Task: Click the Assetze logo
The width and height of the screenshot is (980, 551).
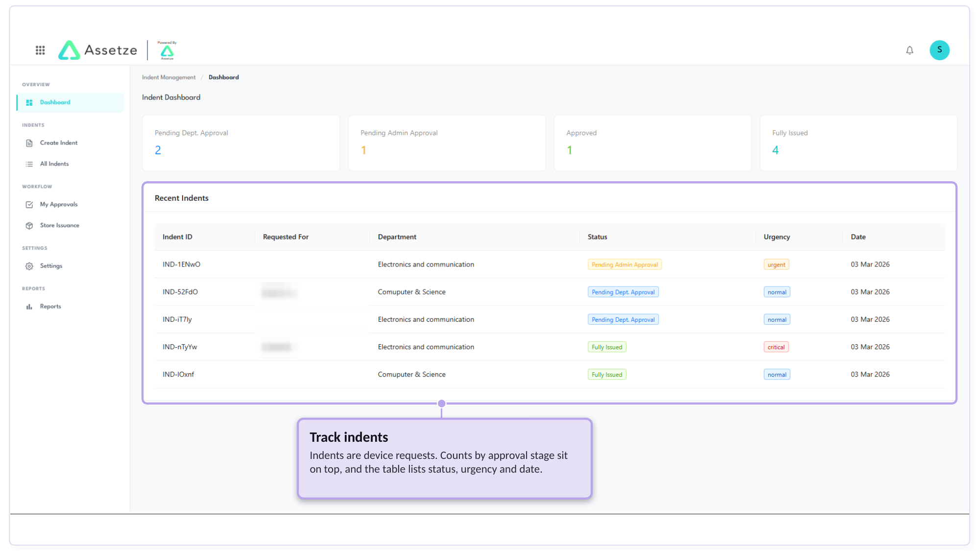Action: pos(97,50)
